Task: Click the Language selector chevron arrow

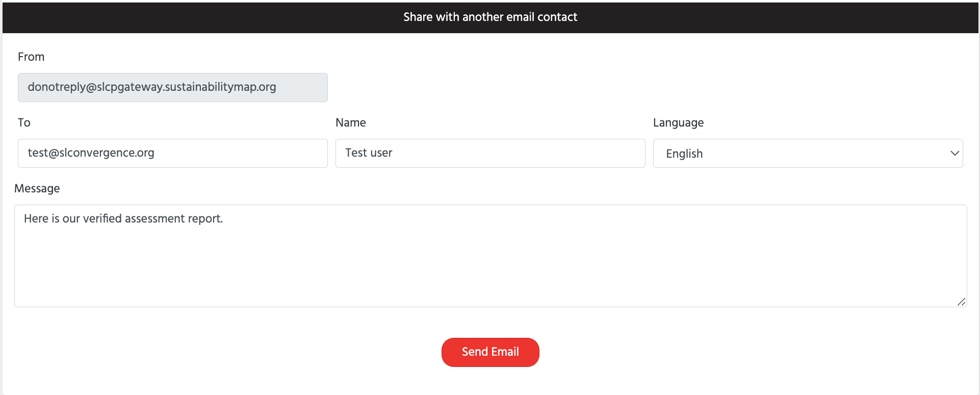Action: click(955, 153)
